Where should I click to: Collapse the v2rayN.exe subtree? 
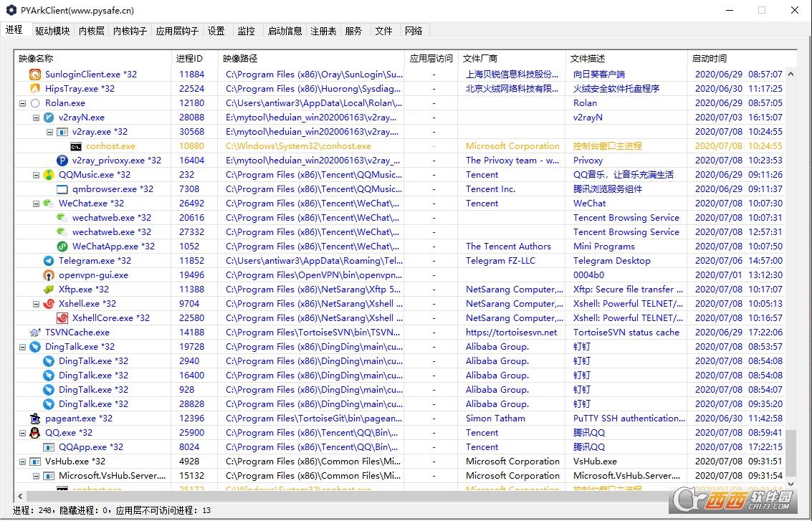(x=37, y=118)
